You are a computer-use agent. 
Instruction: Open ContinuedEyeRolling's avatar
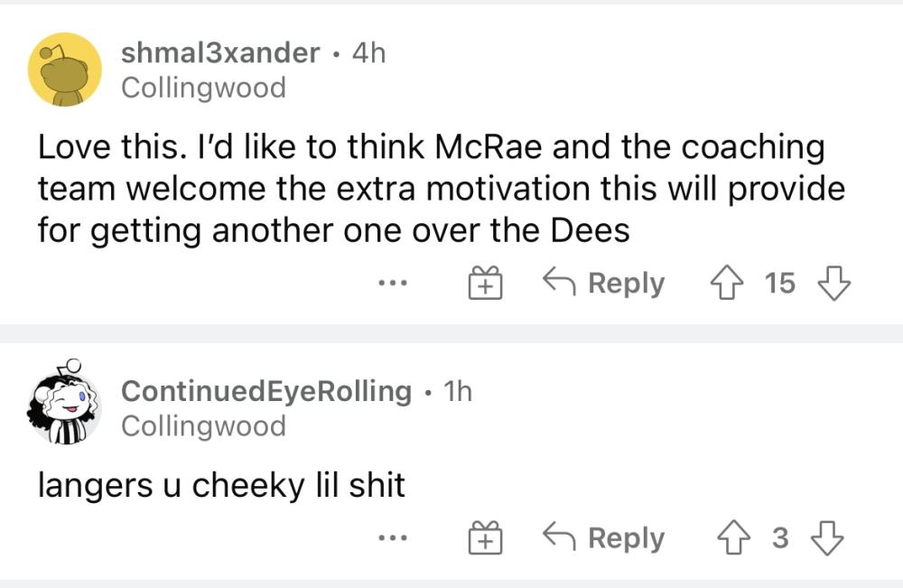(x=65, y=406)
